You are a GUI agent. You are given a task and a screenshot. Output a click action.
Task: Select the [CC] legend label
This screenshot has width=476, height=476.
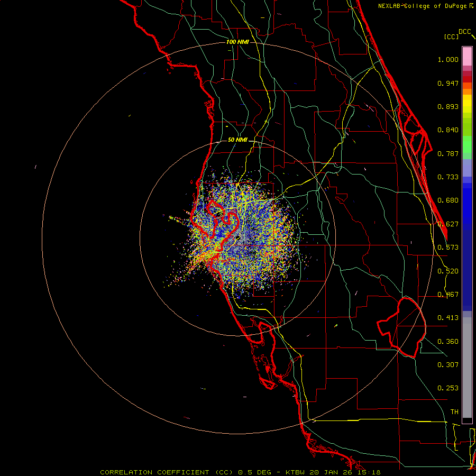click(x=451, y=36)
